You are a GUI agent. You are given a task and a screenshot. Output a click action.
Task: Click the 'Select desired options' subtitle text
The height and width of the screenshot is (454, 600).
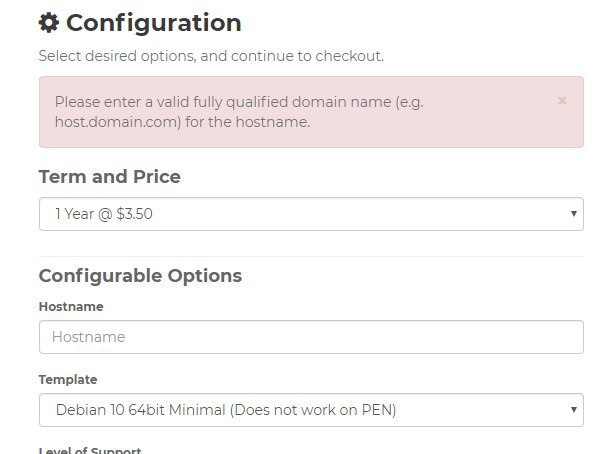(x=211, y=56)
